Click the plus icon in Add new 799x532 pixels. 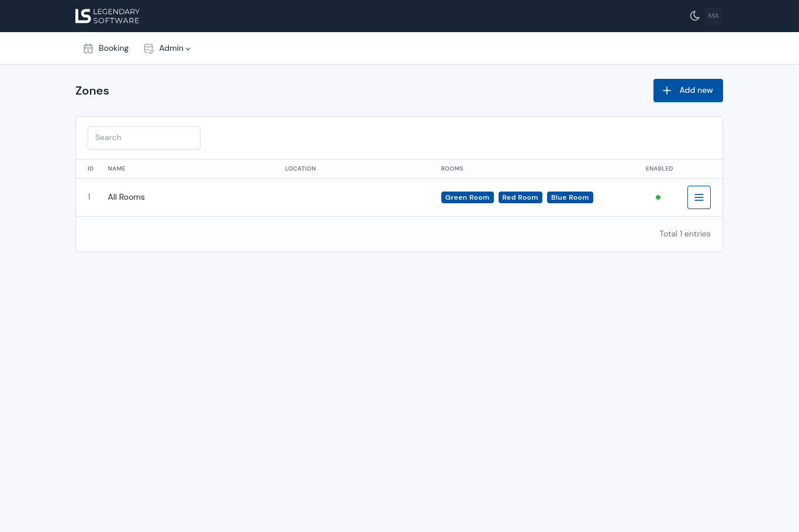point(667,91)
